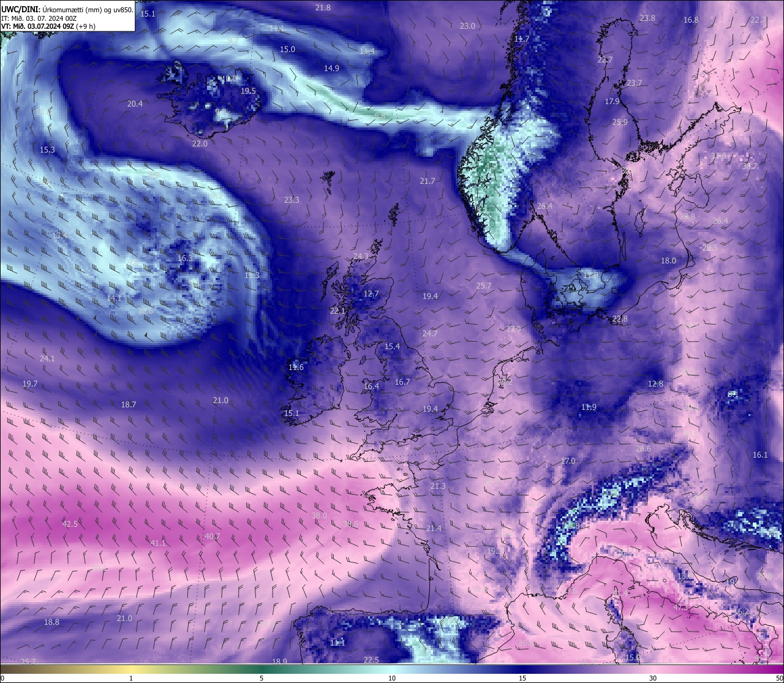Select the 19.7 value on the western edge

(x=30, y=383)
